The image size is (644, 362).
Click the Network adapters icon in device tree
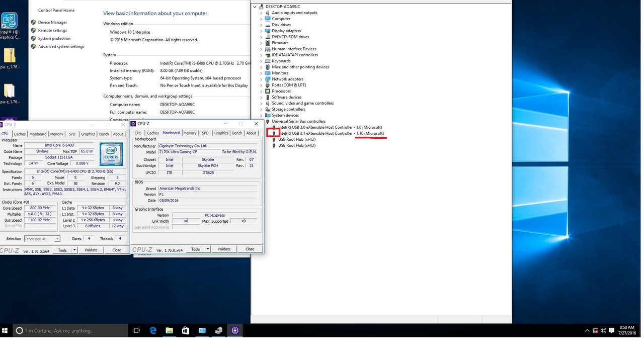point(268,79)
